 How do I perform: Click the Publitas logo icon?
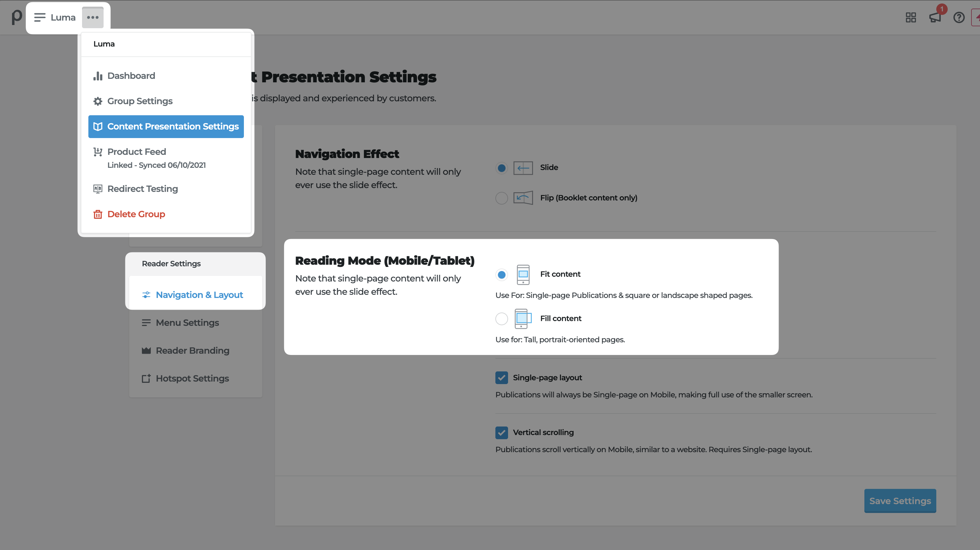click(x=16, y=17)
